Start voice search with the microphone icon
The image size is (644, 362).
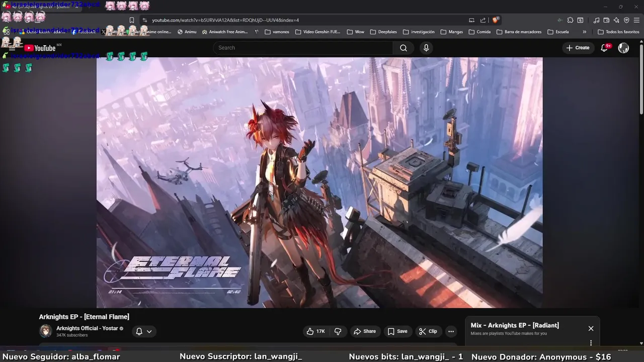point(426,48)
